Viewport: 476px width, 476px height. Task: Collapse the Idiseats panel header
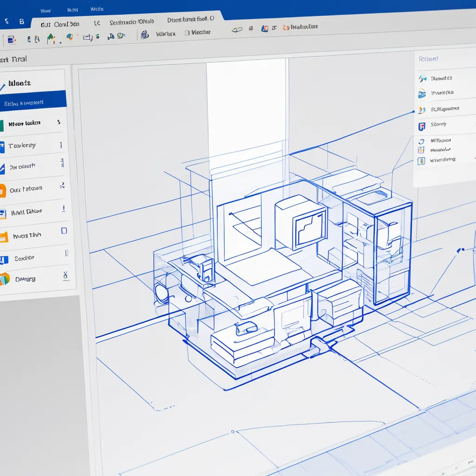[x=20, y=83]
